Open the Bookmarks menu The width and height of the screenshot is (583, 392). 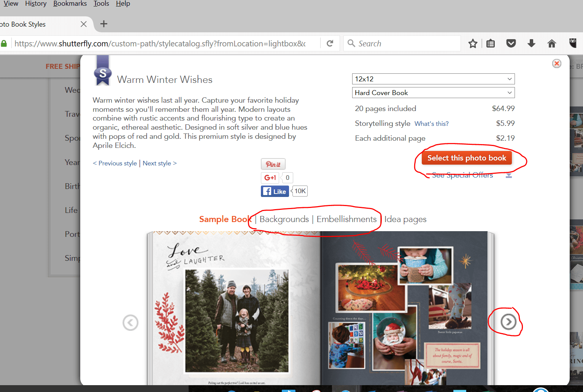point(70,4)
